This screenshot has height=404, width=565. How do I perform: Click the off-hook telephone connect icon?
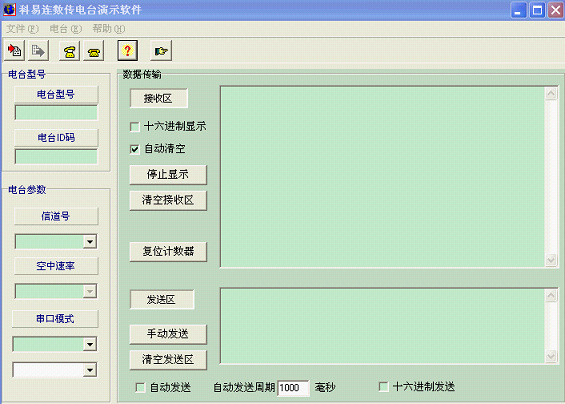click(70, 50)
